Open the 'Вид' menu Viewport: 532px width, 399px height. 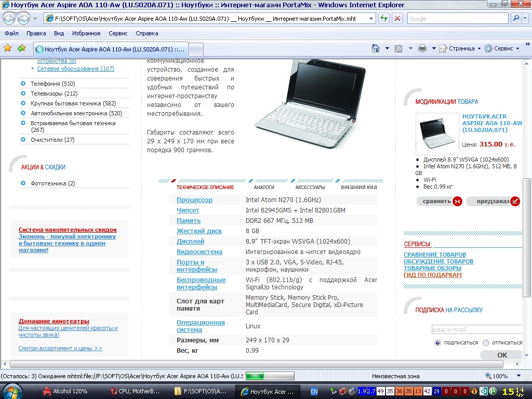pos(59,33)
